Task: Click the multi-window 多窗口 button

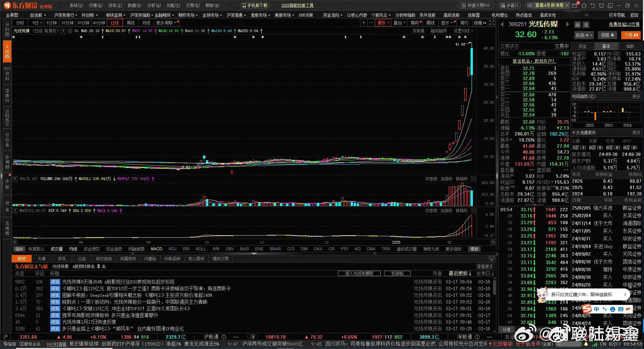Action: click(x=509, y=5)
